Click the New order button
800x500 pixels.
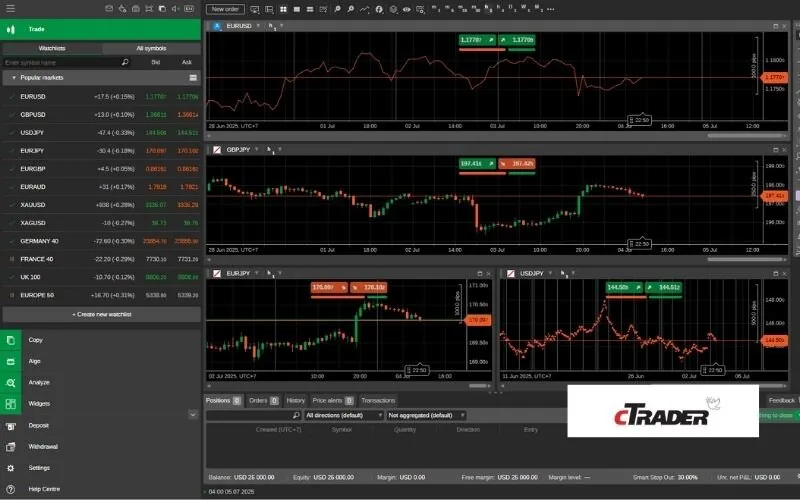pos(225,9)
